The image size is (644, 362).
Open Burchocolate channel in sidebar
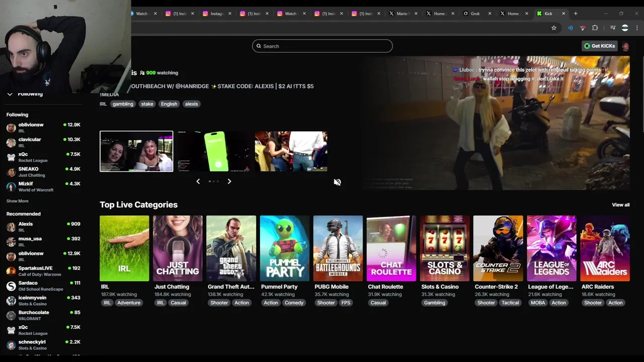click(x=43, y=315)
